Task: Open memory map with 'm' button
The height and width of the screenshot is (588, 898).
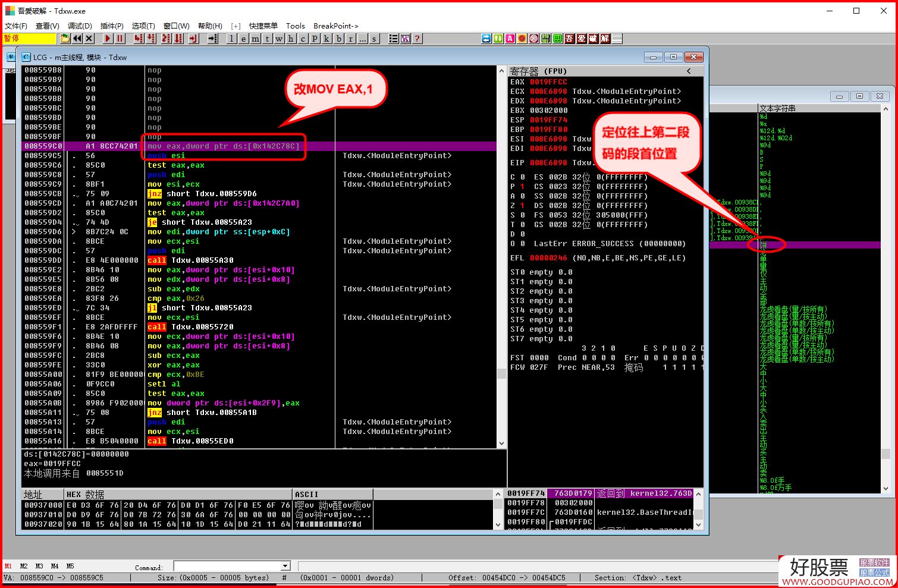Action: tap(255, 39)
